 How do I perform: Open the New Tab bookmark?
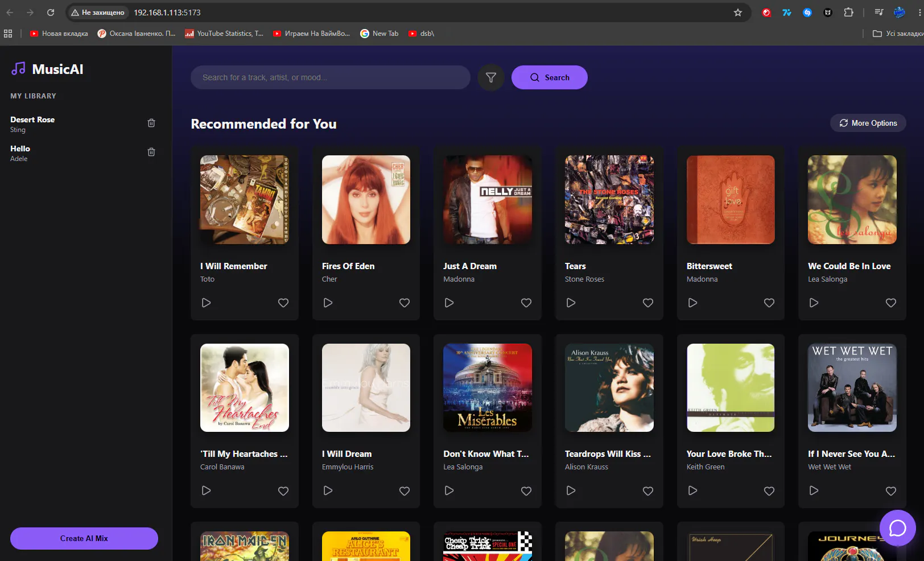pos(379,34)
